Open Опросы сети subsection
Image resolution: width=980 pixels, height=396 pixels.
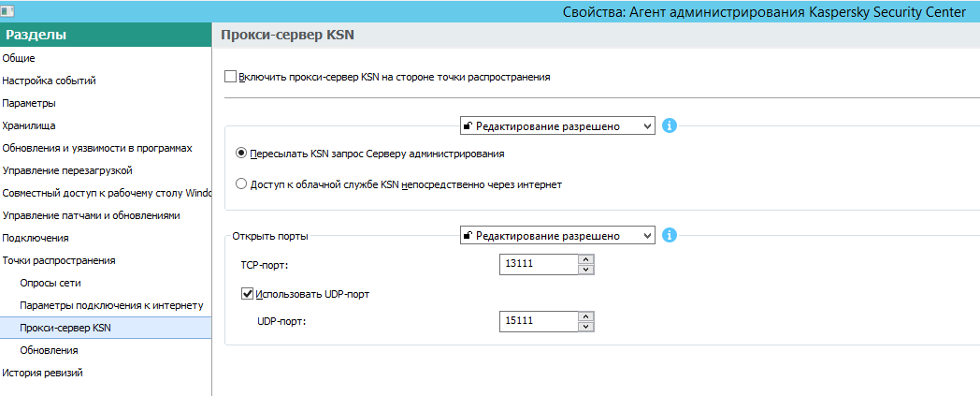pyautogui.click(x=51, y=283)
